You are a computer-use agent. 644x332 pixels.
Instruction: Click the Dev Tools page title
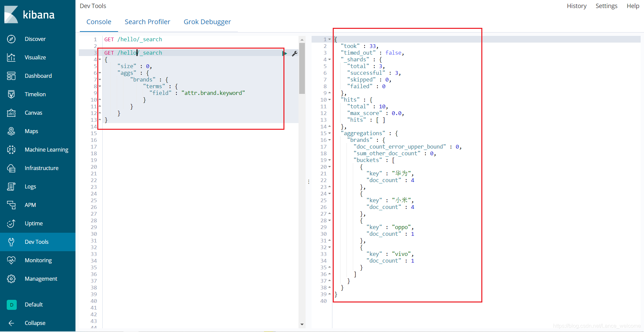click(x=93, y=6)
